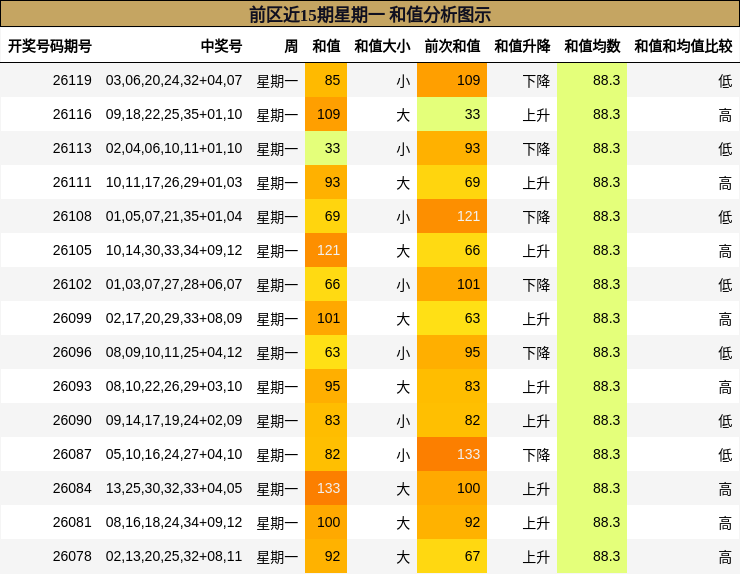Click winning numbers 13,25,30,32,33+04,05
Viewport: 740px width, 574px height.
click(174, 488)
